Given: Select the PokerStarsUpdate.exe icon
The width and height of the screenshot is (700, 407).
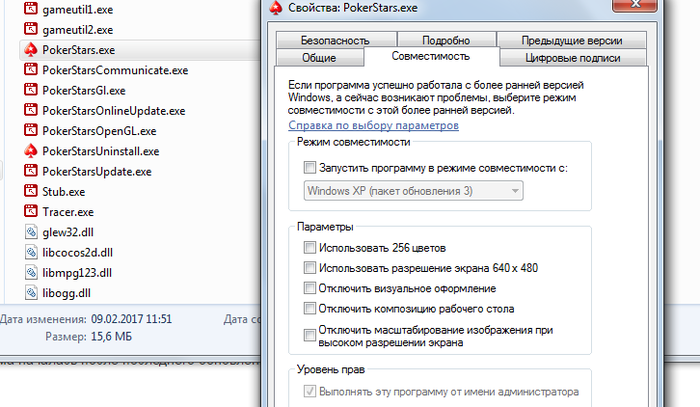Looking at the screenshot, I should (30, 171).
